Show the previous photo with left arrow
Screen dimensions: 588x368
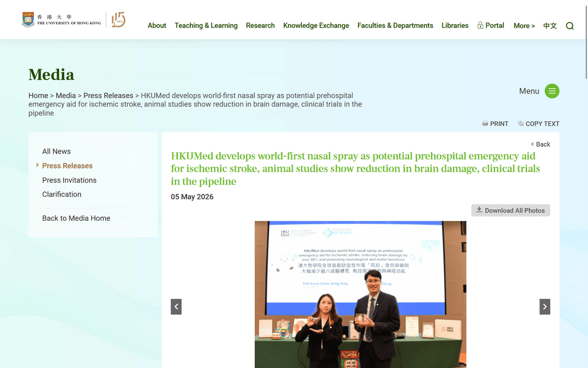[x=176, y=307]
